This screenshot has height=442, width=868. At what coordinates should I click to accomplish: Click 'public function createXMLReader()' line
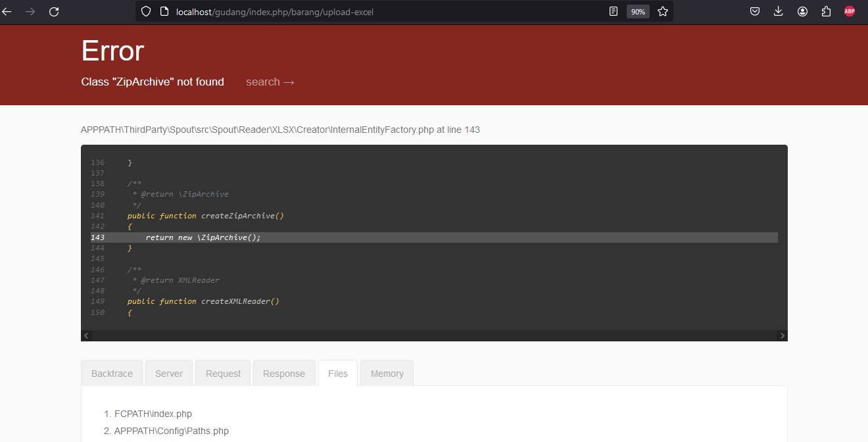(x=204, y=301)
